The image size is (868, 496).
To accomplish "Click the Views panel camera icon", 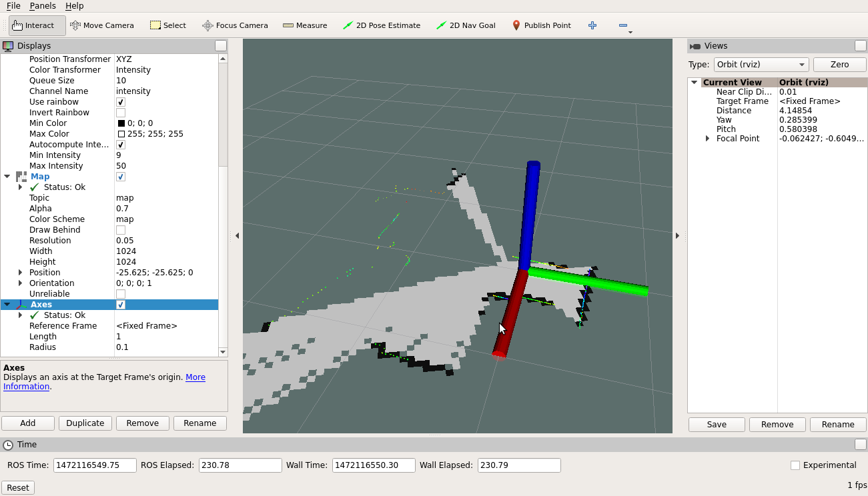I will pos(695,46).
